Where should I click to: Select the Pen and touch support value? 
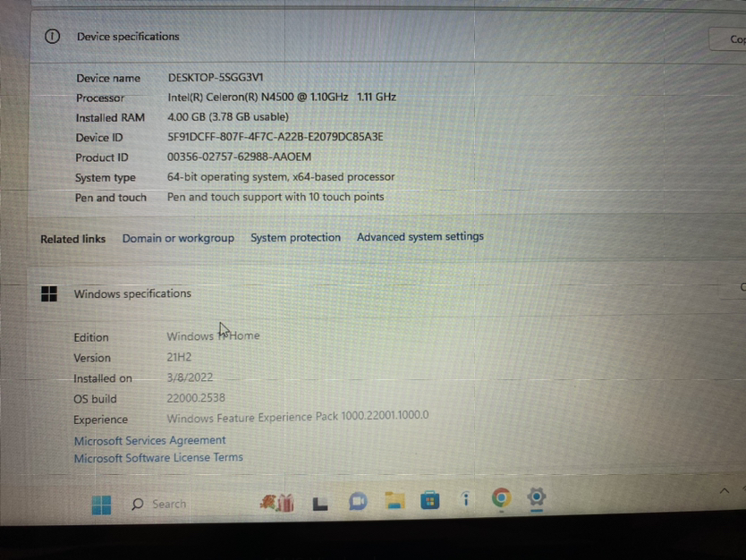point(275,197)
